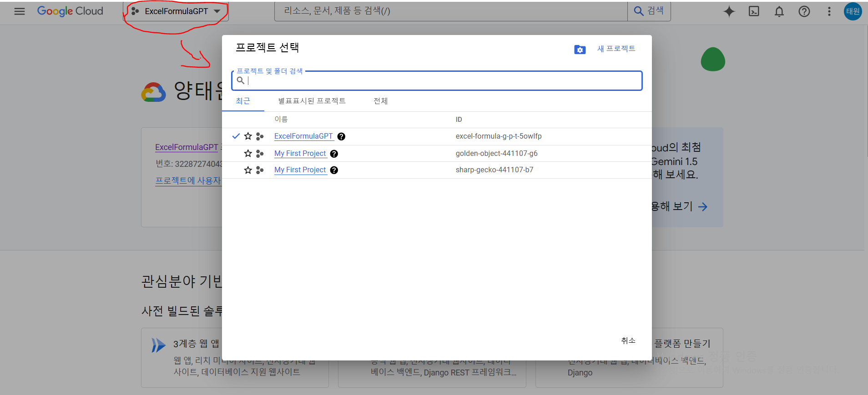The image size is (868, 395).
Task: Click the golden-object-441107-g6 ID text
Action: click(496, 154)
